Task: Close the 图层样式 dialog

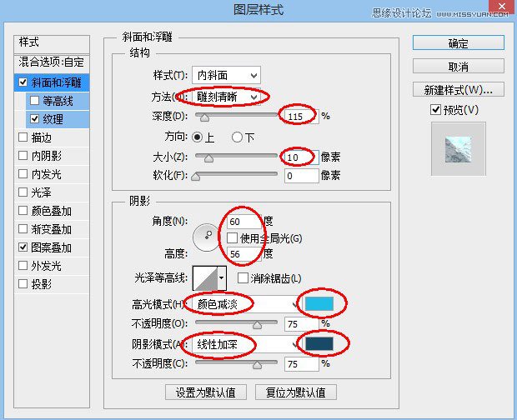Action: [x=502, y=6]
